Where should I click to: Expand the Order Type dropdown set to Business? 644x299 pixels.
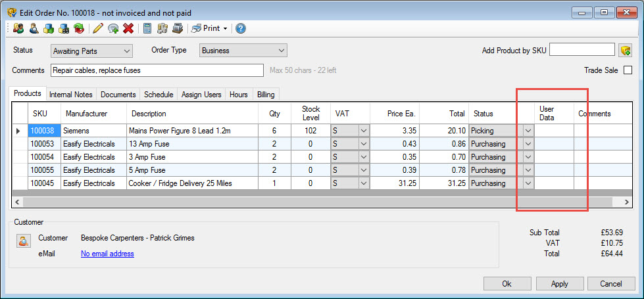pyautogui.click(x=243, y=51)
